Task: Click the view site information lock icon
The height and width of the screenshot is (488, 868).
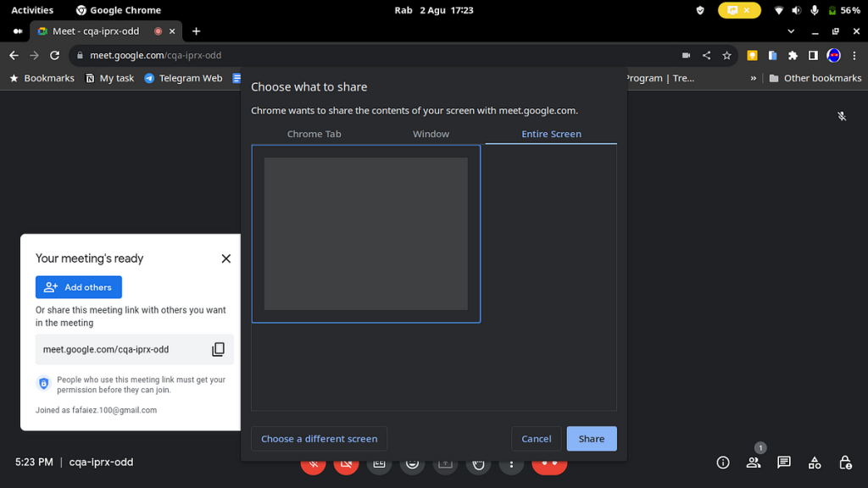Action: click(x=80, y=55)
